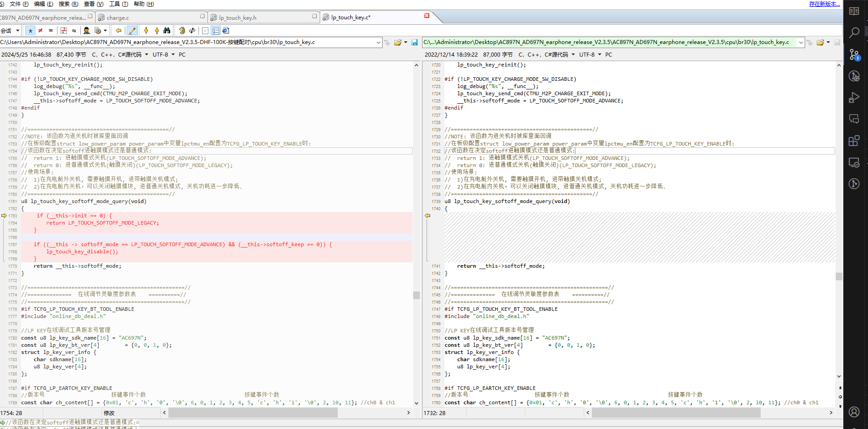Screen dimensions: 868x429
Task: Toggle Show Context lines around differences
Action: pos(64,31)
